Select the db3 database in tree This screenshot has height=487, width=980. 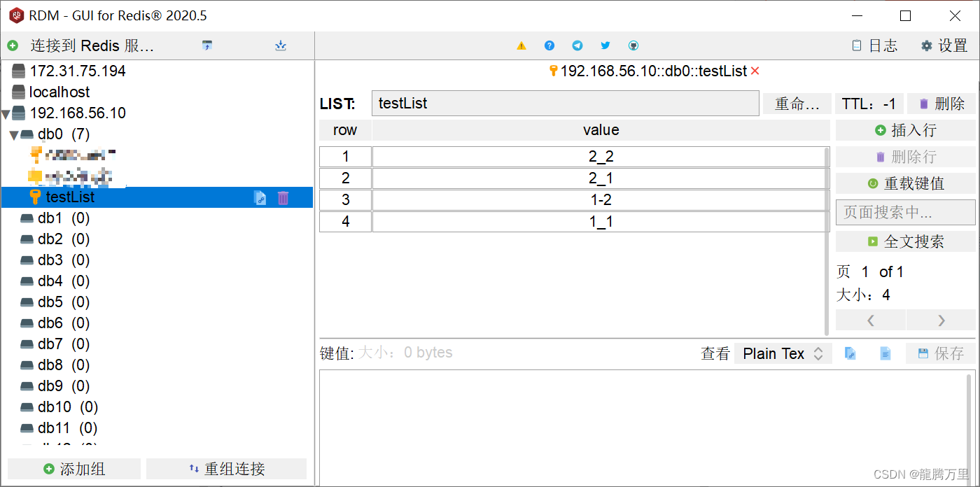point(50,260)
